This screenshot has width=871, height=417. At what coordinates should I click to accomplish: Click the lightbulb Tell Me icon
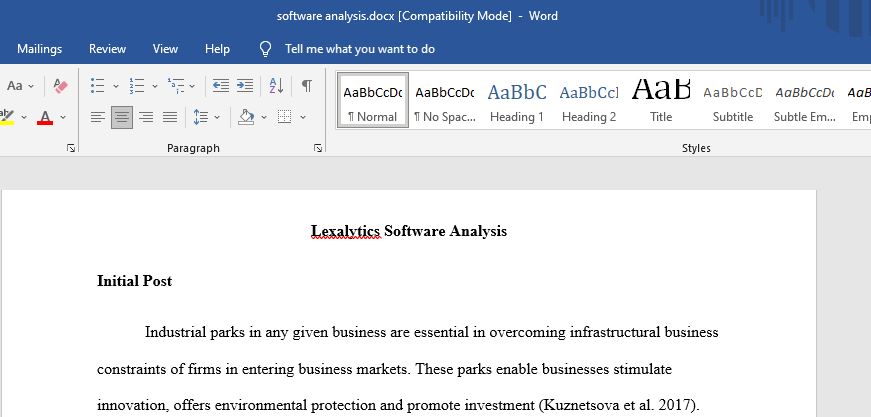[266, 49]
